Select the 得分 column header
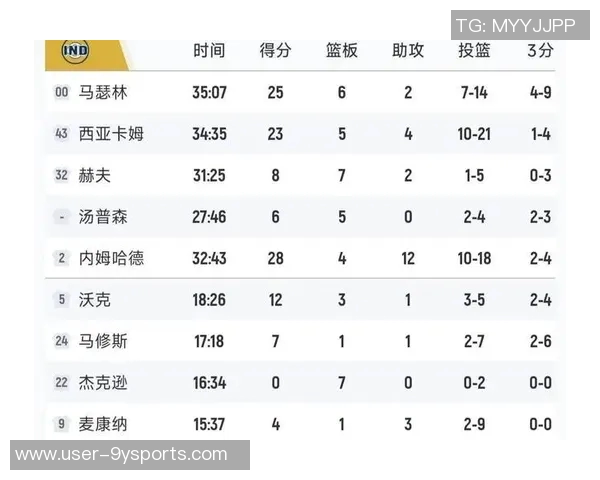This screenshot has width=600, height=480. point(275,51)
